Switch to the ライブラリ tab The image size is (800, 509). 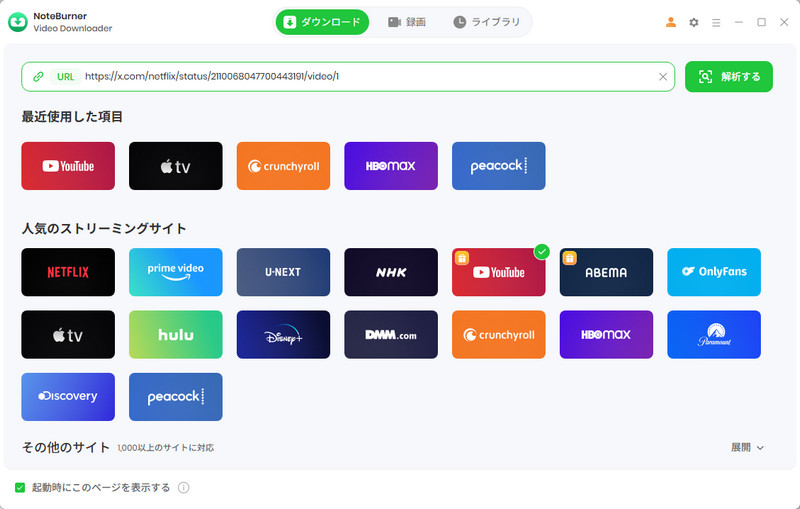pyautogui.click(x=487, y=22)
